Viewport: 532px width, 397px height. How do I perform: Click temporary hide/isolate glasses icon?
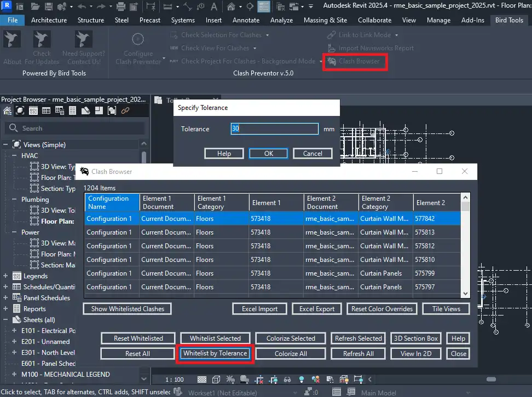pyautogui.click(x=287, y=379)
